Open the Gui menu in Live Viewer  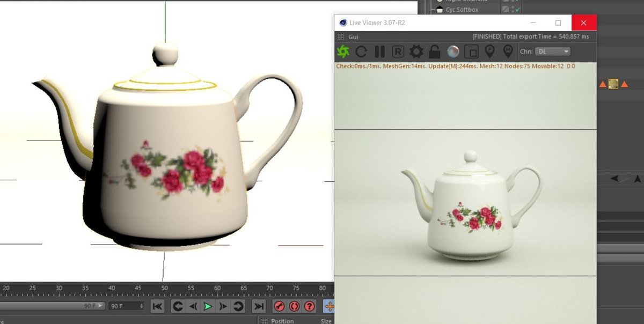tap(353, 37)
